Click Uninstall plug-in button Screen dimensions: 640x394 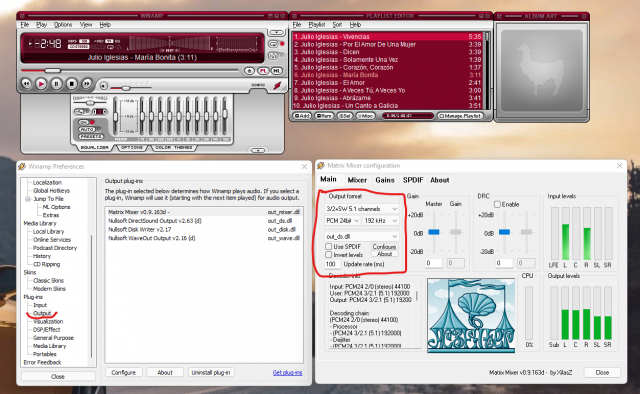coord(211,372)
